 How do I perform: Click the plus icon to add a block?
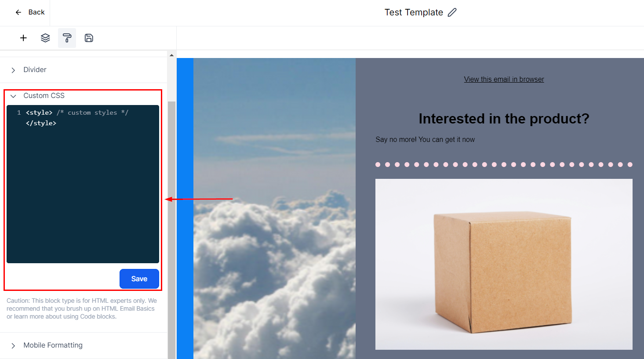23,38
